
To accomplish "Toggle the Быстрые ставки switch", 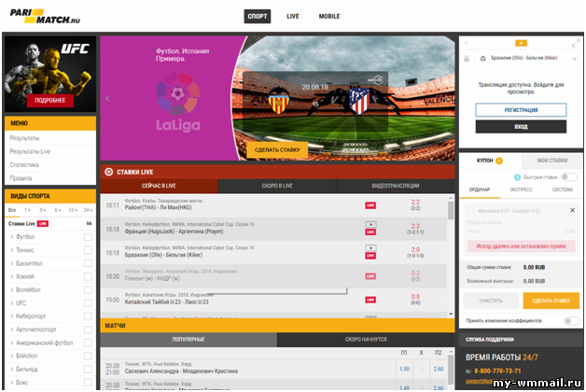I will click(x=569, y=177).
